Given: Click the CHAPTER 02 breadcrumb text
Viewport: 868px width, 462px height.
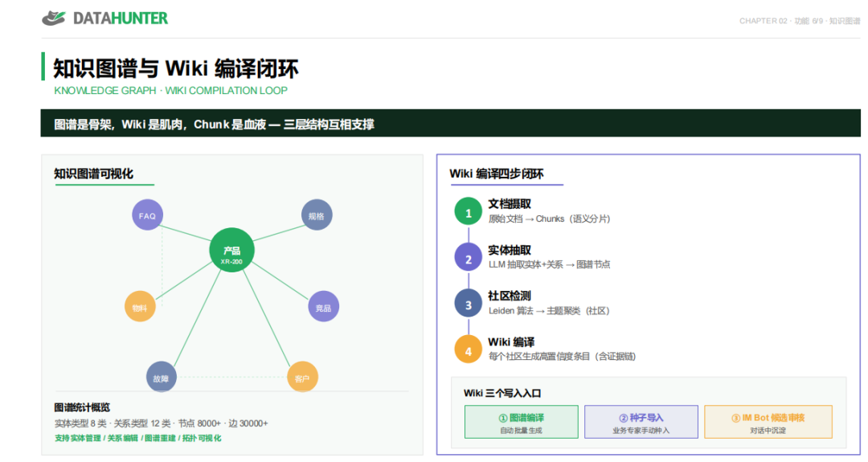Looking at the screenshot, I should click(800, 21).
